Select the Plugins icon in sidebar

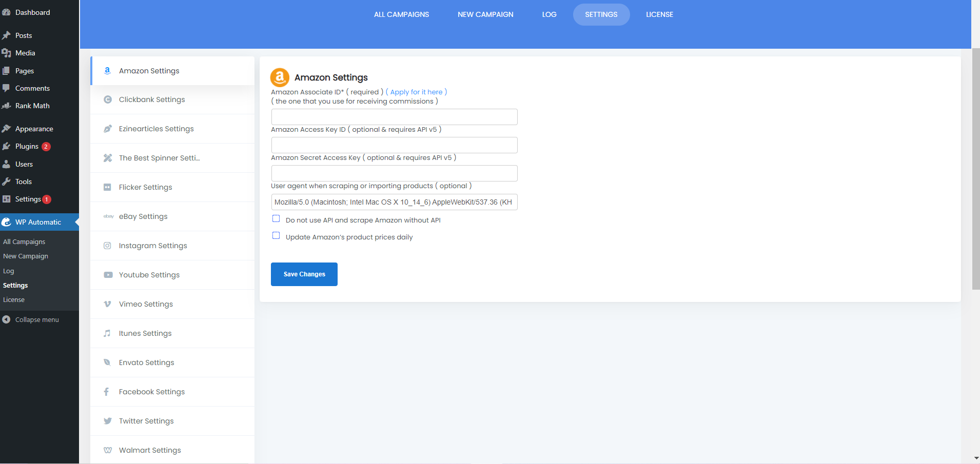click(x=7, y=146)
